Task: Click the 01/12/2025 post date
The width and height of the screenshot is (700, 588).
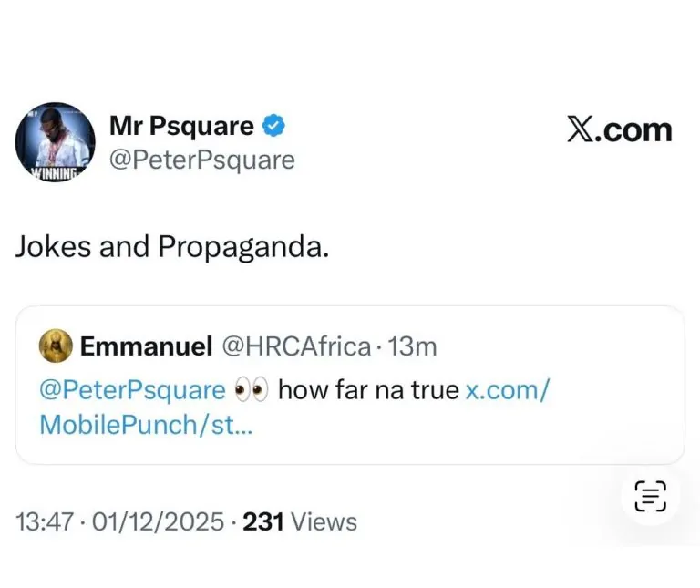Action: tap(157, 521)
